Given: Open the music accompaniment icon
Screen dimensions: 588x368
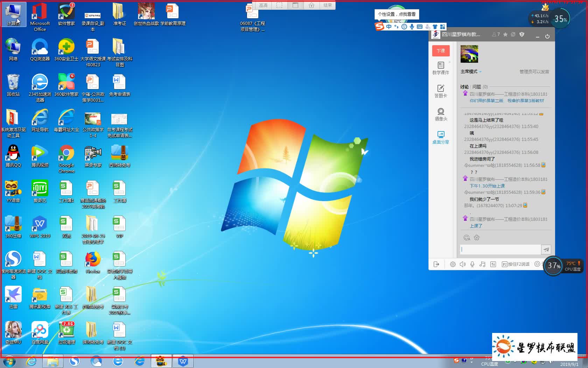Looking at the screenshot, I should 482,264.
